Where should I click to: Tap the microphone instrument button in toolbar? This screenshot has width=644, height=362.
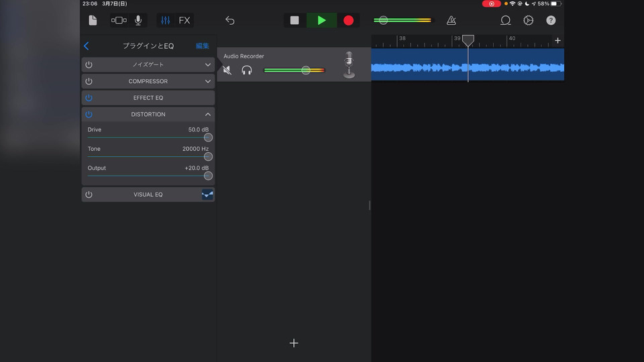click(138, 20)
